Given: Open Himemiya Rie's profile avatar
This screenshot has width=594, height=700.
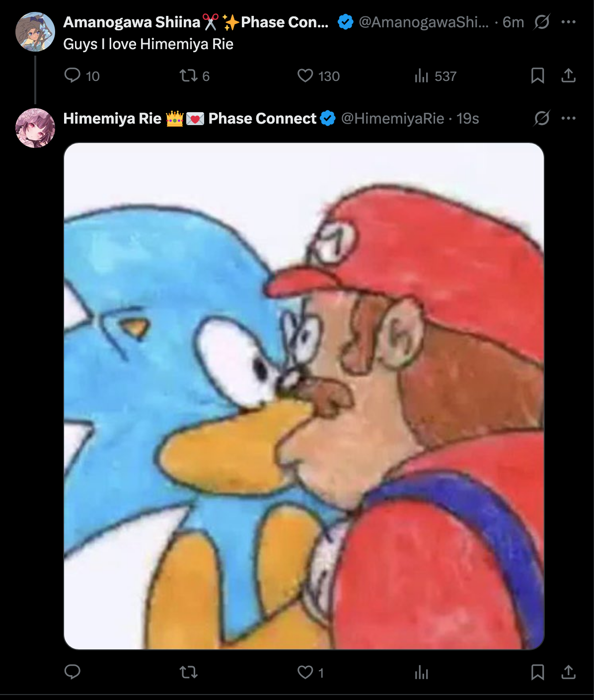Looking at the screenshot, I should click(x=35, y=128).
